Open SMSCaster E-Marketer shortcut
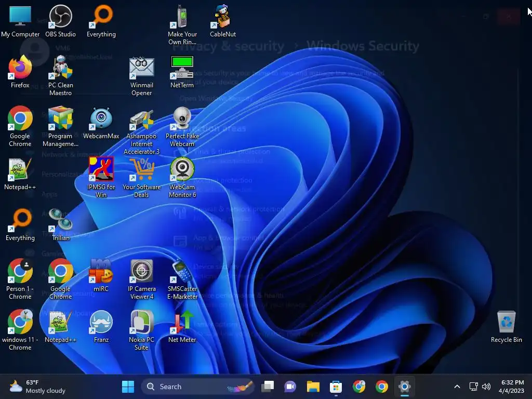The height and width of the screenshot is (399, 532). [182, 279]
